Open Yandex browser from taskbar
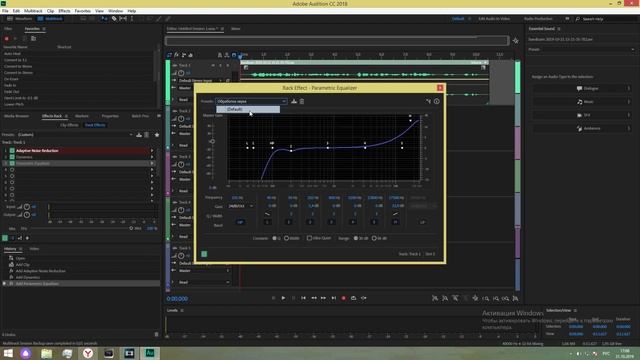 coord(88,353)
